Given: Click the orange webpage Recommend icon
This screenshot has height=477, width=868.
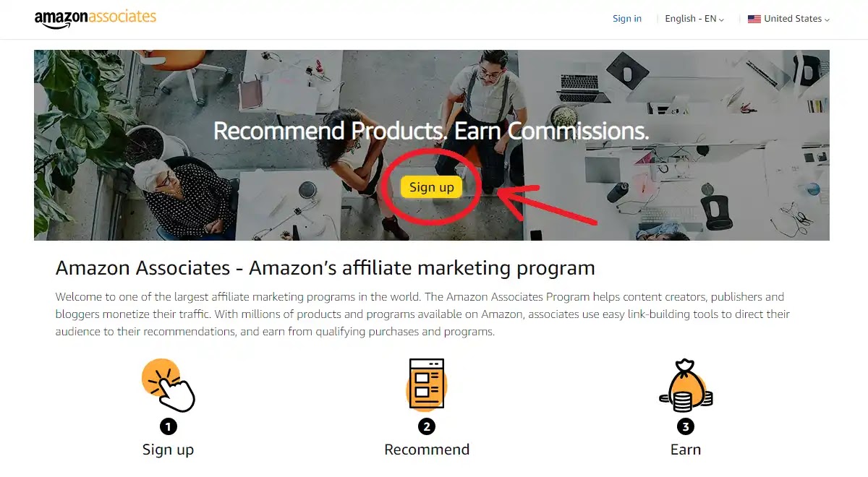Looking at the screenshot, I should (427, 384).
